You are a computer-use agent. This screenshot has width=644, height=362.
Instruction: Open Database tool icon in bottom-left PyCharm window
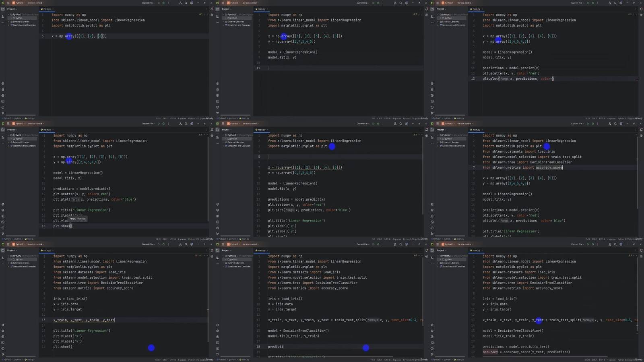(x=212, y=256)
